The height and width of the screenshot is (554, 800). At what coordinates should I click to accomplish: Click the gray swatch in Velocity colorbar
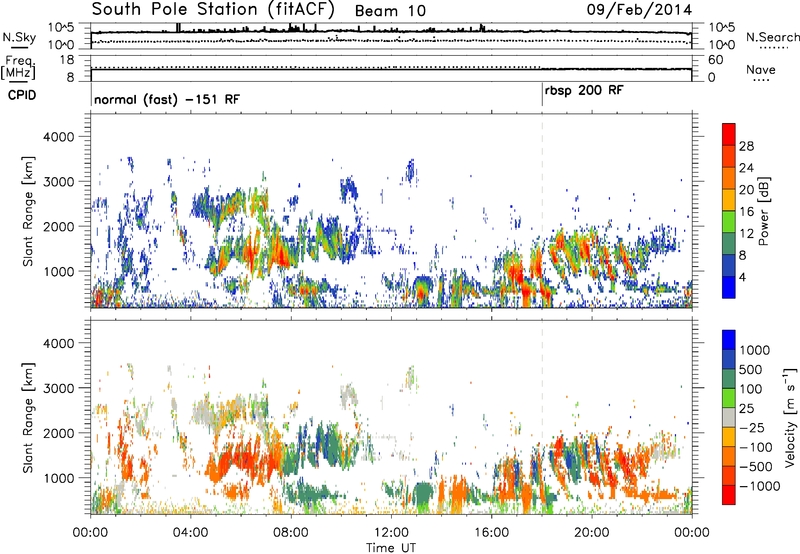pos(729,418)
